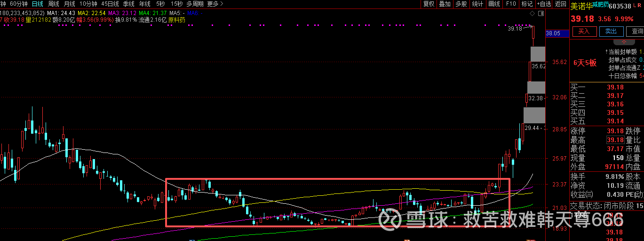Image resolution: width=644 pixels, height=241 pixels.
Task: Open the 统计 statistics tool
Action: pos(477,4)
